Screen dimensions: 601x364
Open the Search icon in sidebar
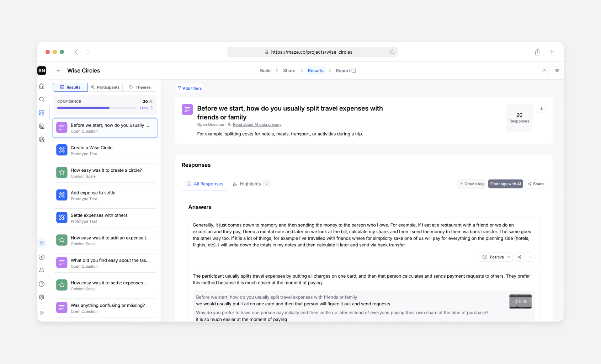[x=42, y=100]
